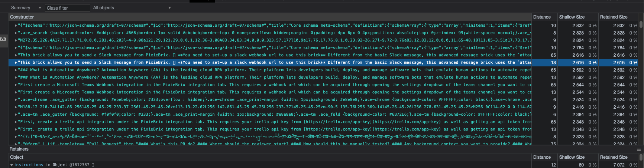Expand the $schema row with shallow size 2 784
Viewport: 644px width, 168px height.
point(16,48)
